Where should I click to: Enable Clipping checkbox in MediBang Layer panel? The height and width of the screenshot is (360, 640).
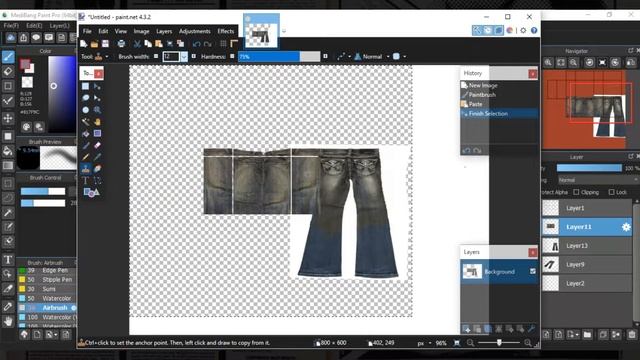pyautogui.click(x=576, y=192)
